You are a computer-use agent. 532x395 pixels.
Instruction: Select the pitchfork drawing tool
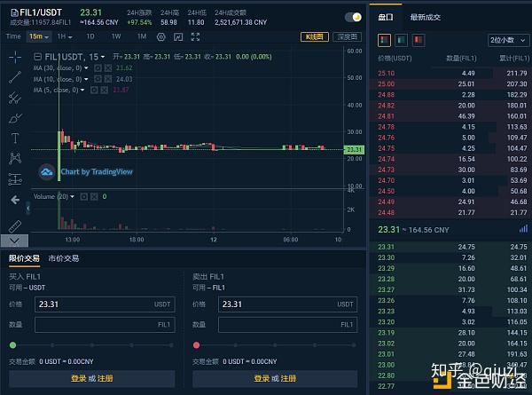pyautogui.click(x=15, y=98)
